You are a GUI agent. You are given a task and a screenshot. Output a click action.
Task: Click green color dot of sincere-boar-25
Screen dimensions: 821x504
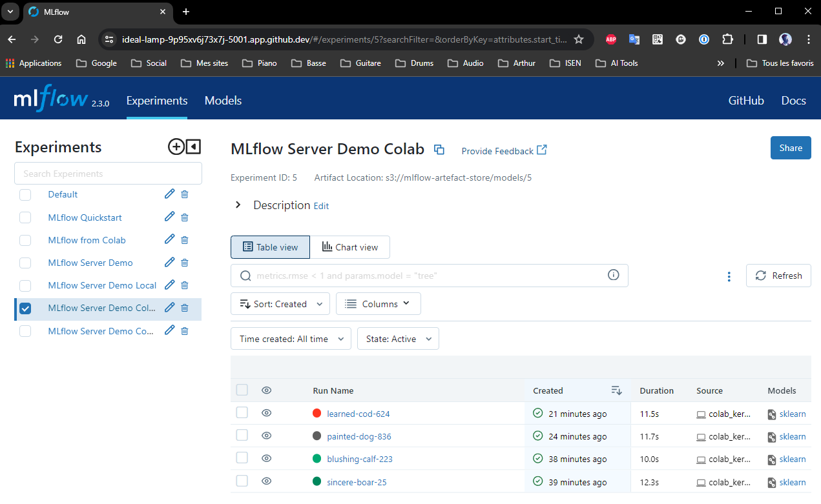coord(317,481)
